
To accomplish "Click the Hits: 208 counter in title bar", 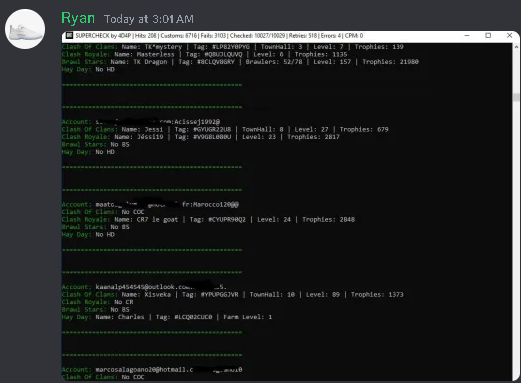I will click(x=145, y=36).
